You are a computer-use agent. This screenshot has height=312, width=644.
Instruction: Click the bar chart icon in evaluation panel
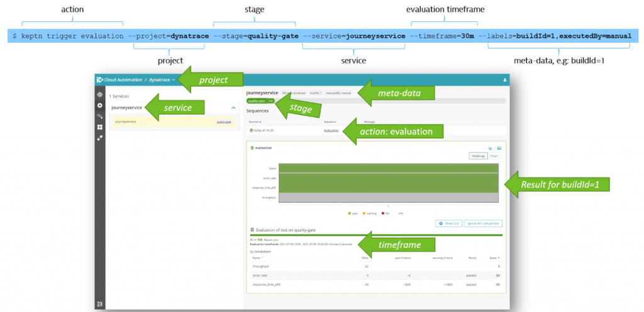pos(491,148)
